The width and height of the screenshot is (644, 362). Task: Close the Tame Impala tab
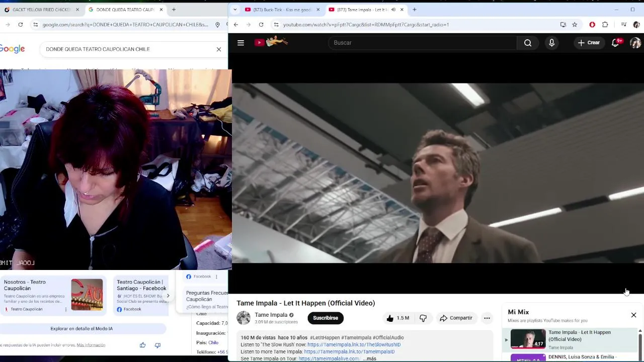tap(401, 10)
